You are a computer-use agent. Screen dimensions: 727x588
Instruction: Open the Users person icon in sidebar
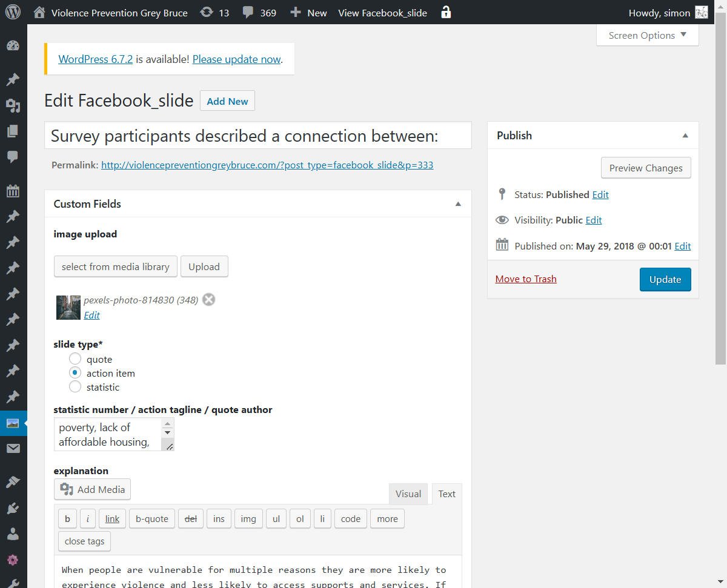point(13,534)
